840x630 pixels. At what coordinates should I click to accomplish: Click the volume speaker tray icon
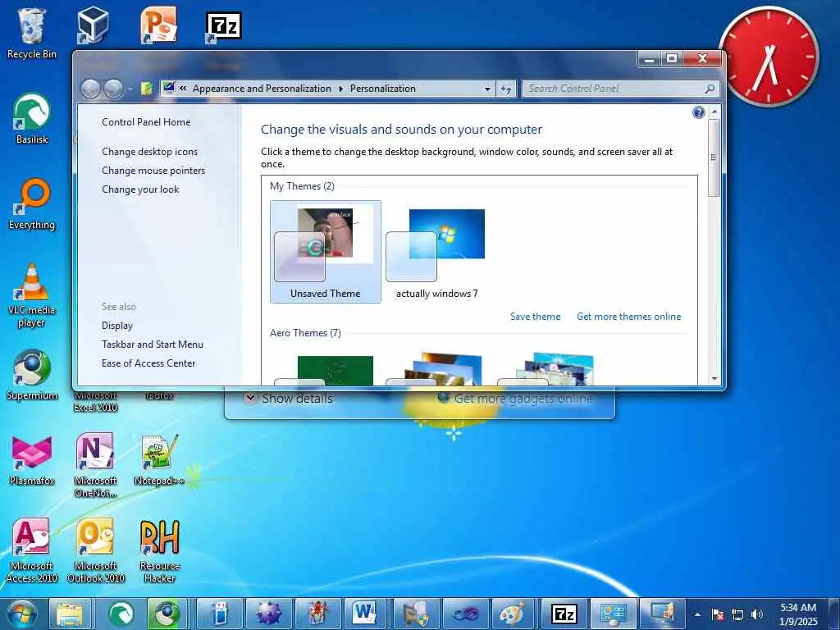[756, 614]
